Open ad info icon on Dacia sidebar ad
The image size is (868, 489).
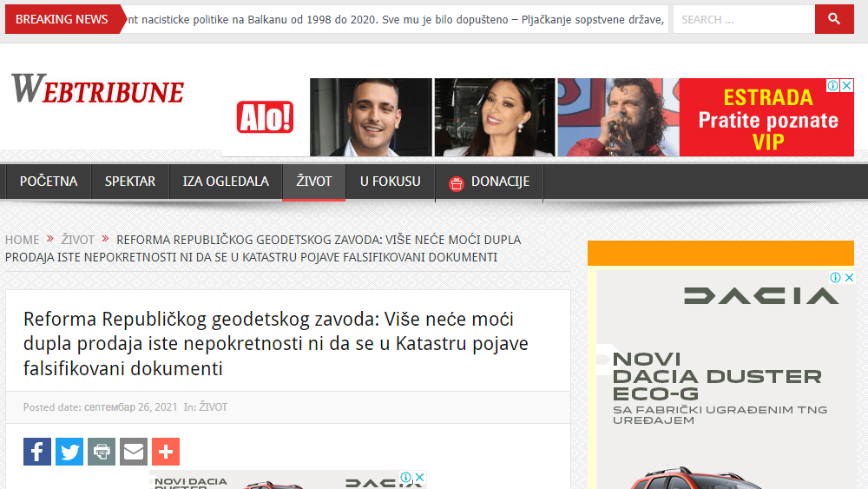coord(836,277)
